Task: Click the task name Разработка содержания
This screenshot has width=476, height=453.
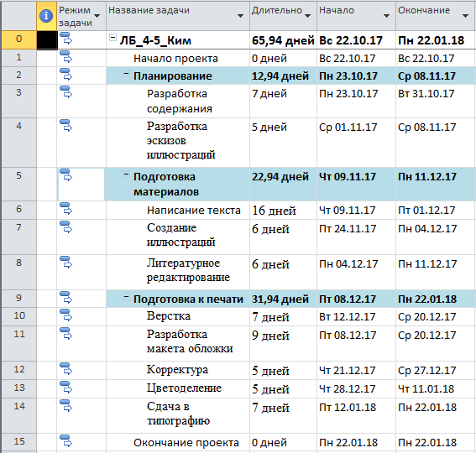Action: [x=180, y=101]
